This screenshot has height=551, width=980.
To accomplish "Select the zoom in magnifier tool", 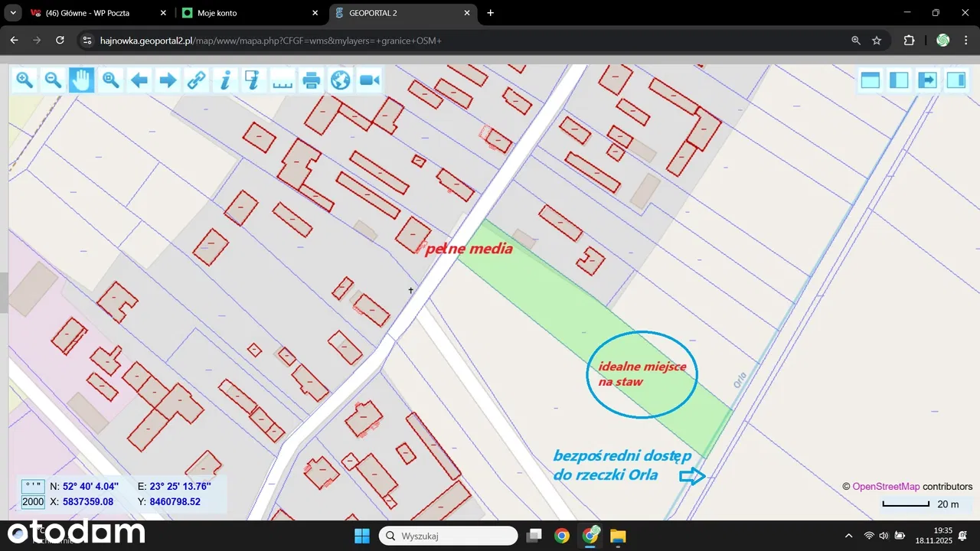I will tap(24, 80).
